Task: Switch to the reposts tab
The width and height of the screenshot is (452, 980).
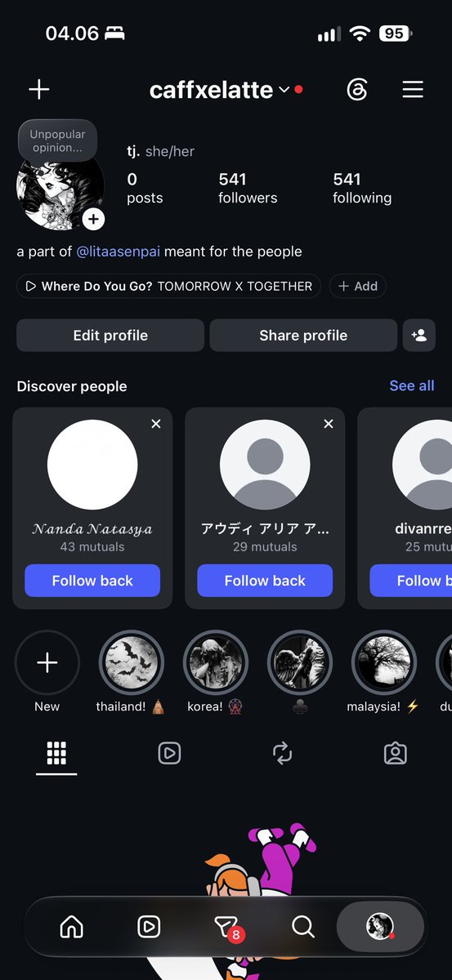Action: pyautogui.click(x=282, y=753)
